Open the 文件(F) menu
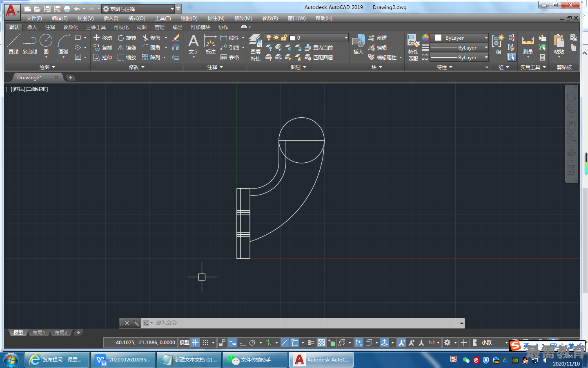588x368 pixels. pyautogui.click(x=34, y=18)
